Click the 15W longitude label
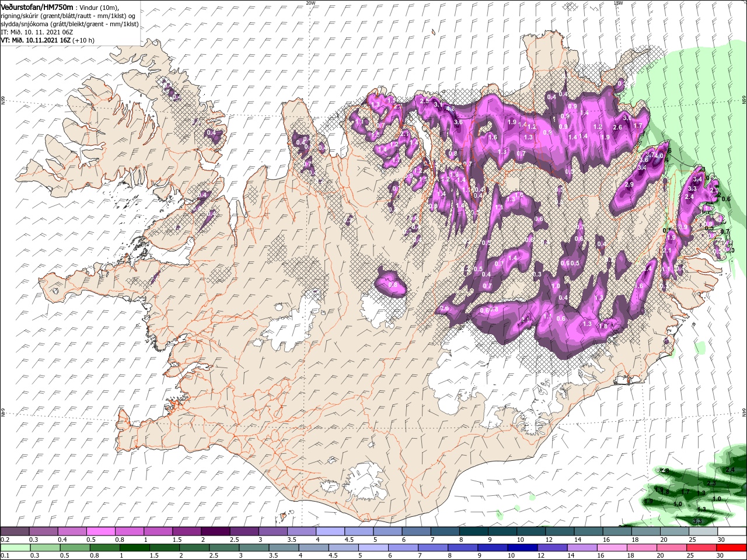This screenshot has height=560, width=747. tap(618, 3)
